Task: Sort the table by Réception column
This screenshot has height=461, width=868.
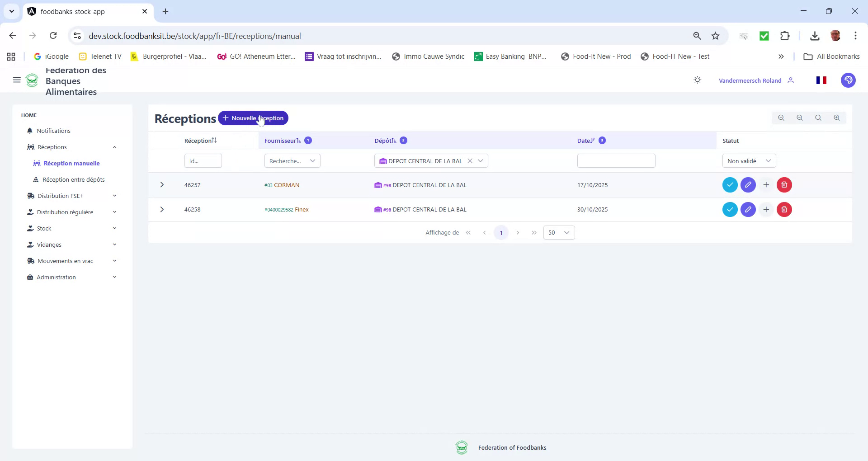Action: pyautogui.click(x=200, y=140)
